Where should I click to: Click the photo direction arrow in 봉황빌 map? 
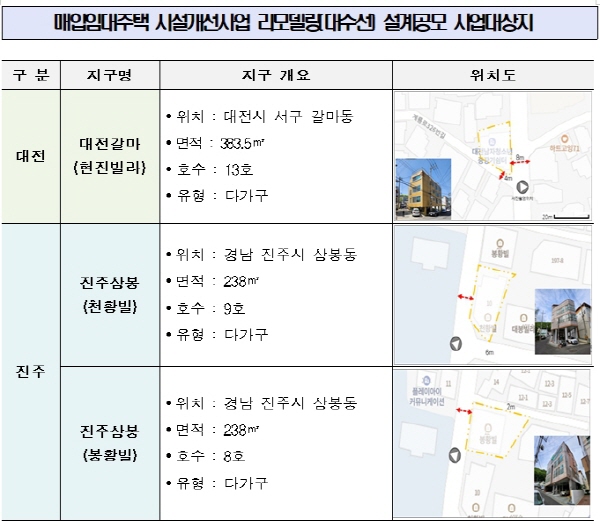(x=454, y=455)
